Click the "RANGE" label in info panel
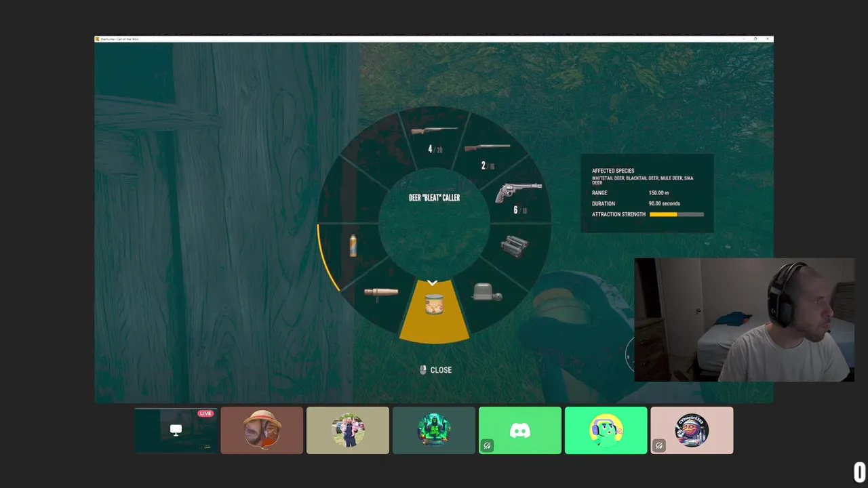The height and width of the screenshot is (488, 868). pos(599,193)
